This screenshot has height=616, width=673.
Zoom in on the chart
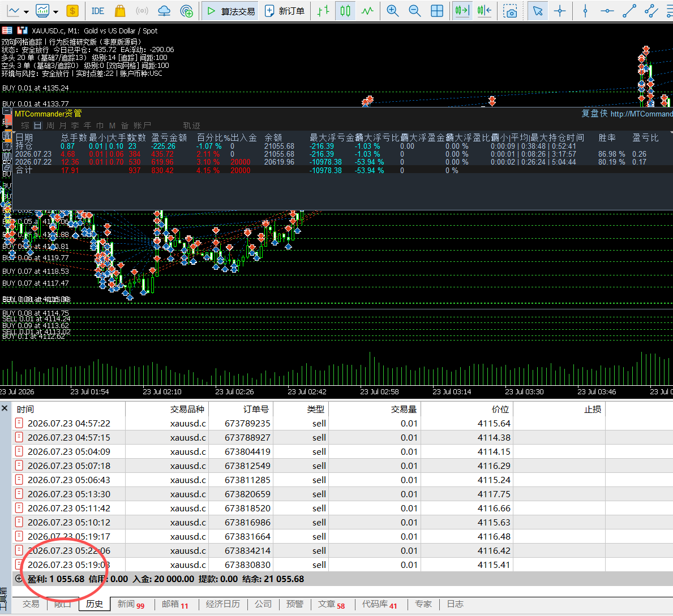[x=392, y=11]
